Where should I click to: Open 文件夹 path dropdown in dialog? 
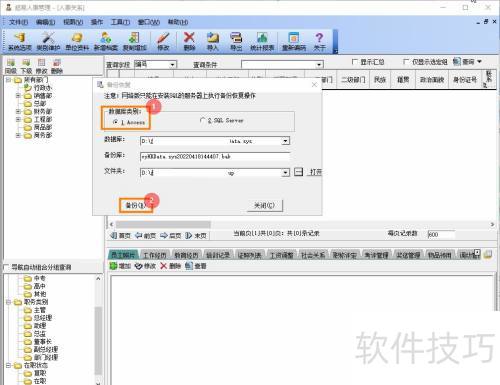click(285, 172)
